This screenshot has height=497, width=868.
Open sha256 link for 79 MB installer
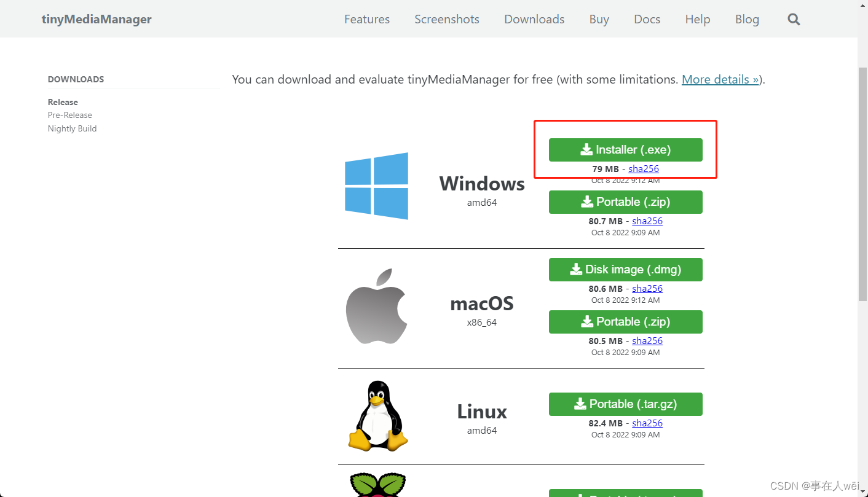(644, 169)
